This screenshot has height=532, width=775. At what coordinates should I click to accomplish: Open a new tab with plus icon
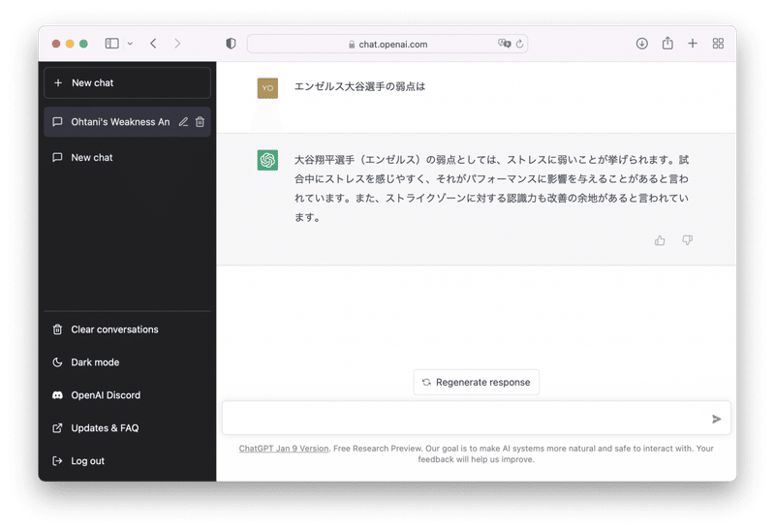tap(693, 44)
